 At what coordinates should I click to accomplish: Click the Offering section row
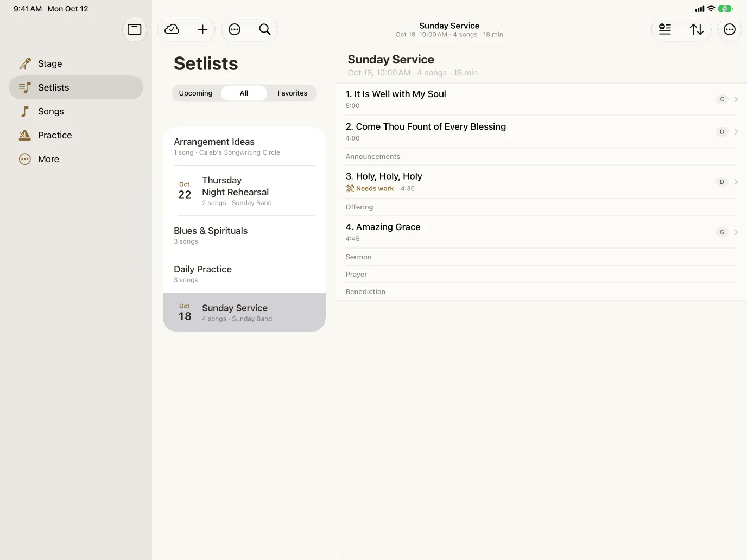[541, 207]
